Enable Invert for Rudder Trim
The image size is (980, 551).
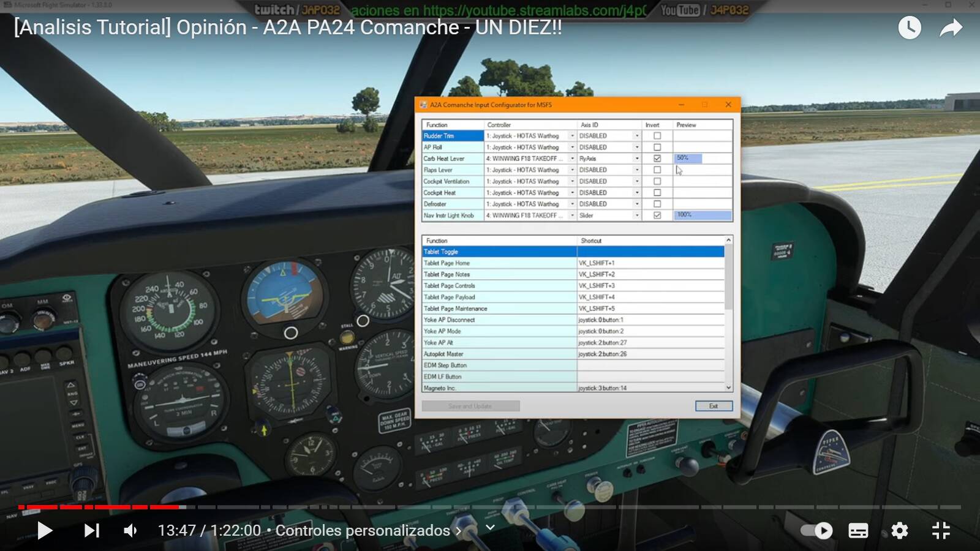click(x=657, y=136)
